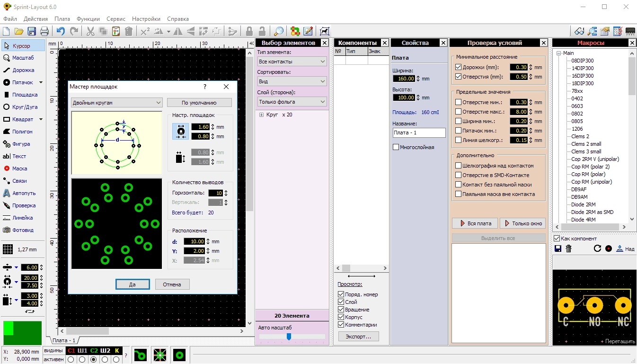This screenshot has width=637, height=364.
Task: Select the Линейка measure tool
Action: (23, 218)
